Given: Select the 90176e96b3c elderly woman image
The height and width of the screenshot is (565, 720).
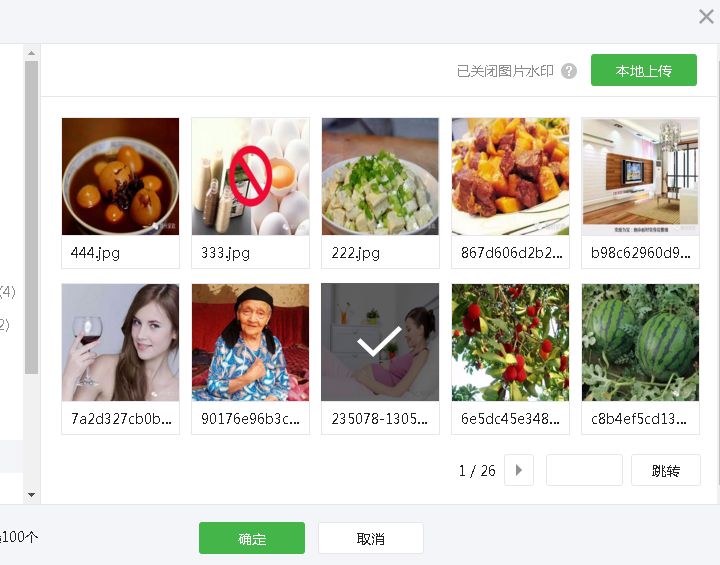Looking at the screenshot, I should (250, 342).
